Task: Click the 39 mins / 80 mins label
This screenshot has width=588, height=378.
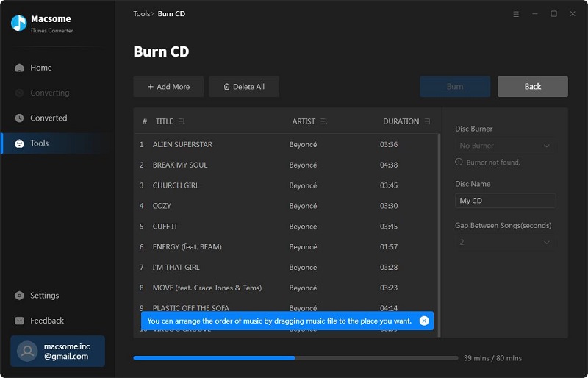Action: (x=492, y=358)
